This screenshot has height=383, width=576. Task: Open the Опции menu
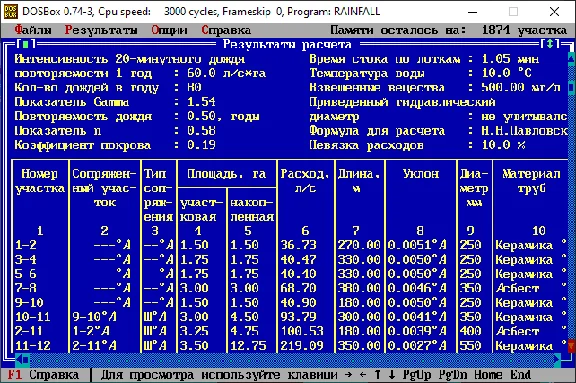click(169, 30)
